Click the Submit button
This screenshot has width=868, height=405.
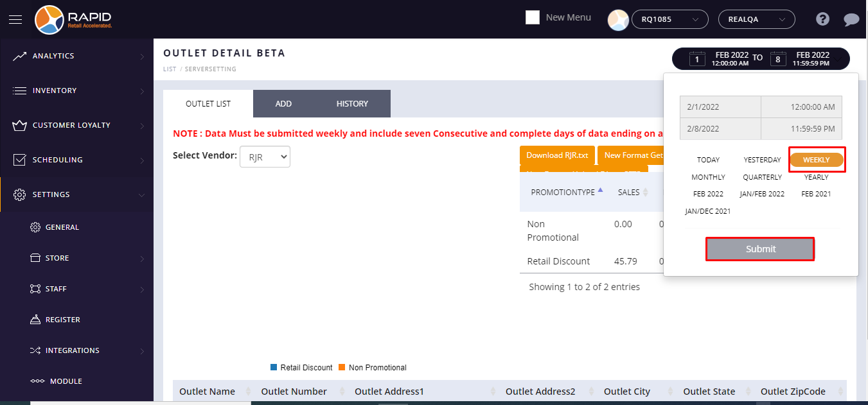(x=760, y=249)
